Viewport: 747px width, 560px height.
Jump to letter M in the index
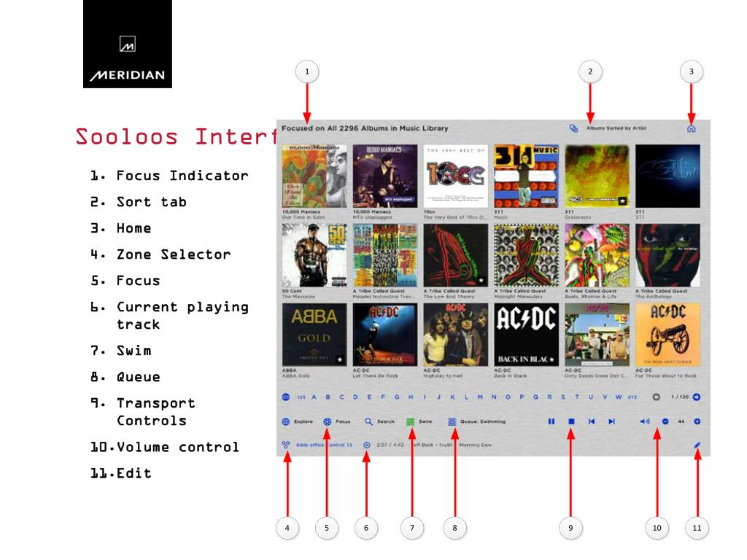(480, 397)
